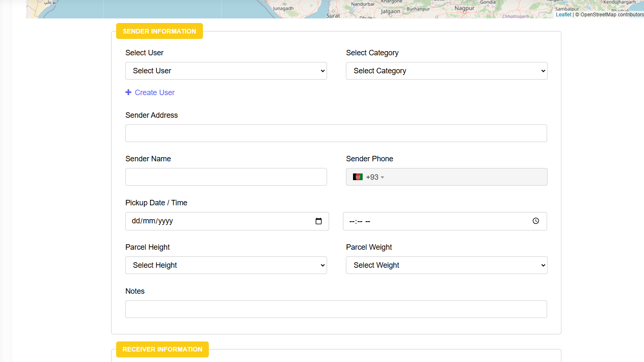This screenshot has width=644, height=362.
Task: Expand the +93 country code arrow
Action: [382, 177]
